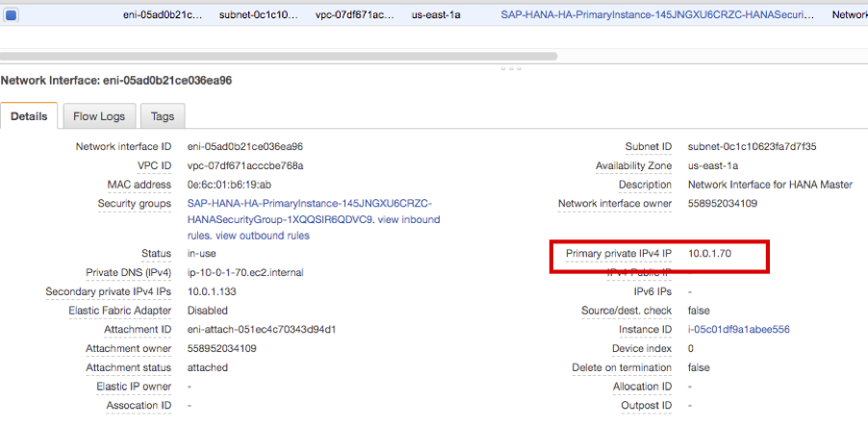Screen dimensions: 868x426
Task: Open the Tags tab
Action: (x=163, y=116)
